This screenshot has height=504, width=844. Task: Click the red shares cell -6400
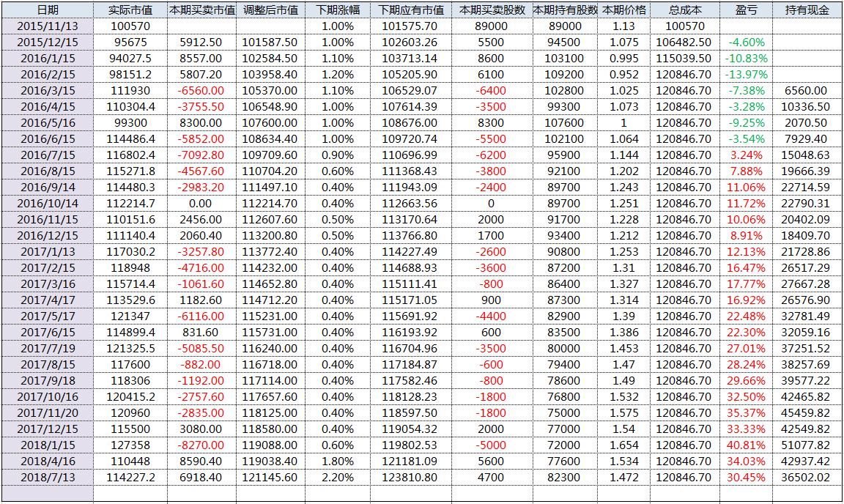click(x=492, y=90)
